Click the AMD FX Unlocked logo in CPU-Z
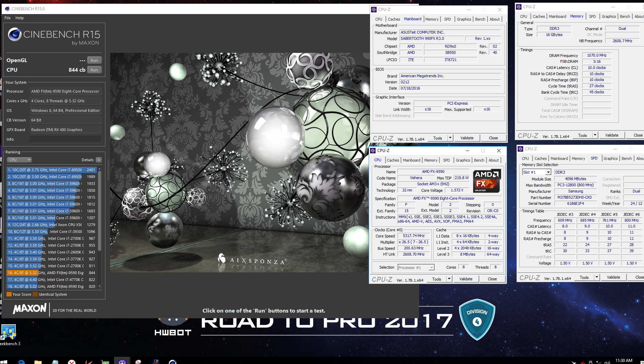 click(x=487, y=181)
